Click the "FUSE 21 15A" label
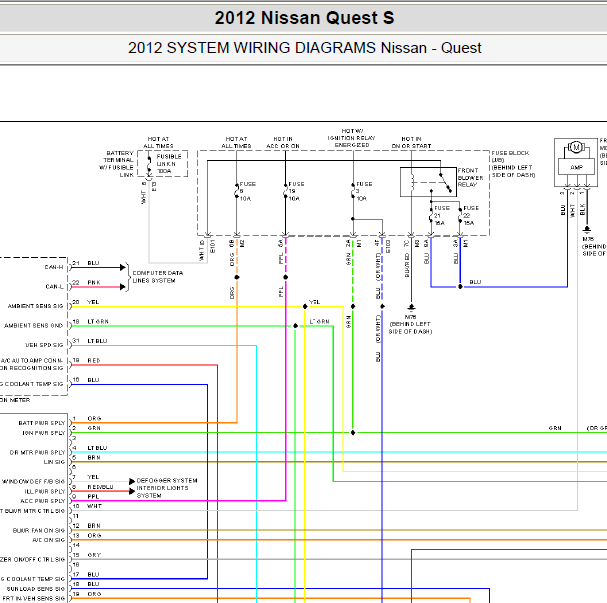607x603 pixels. tap(441, 216)
